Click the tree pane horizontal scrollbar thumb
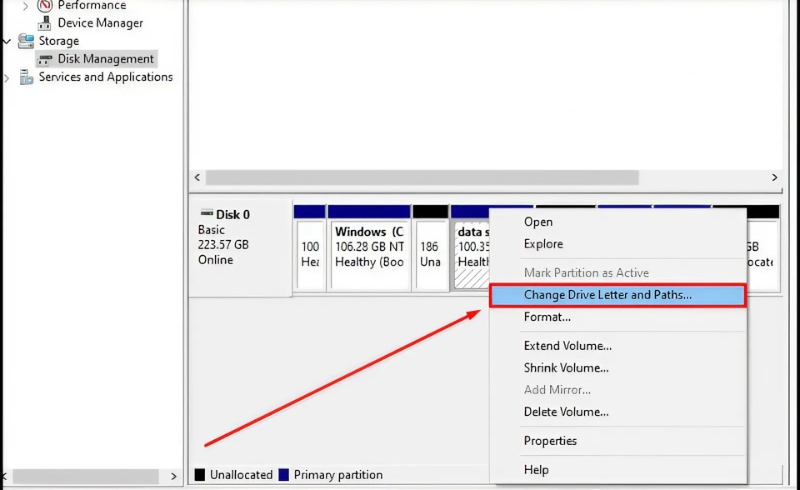Image resolution: width=800 pixels, height=490 pixels. coord(85,476)
